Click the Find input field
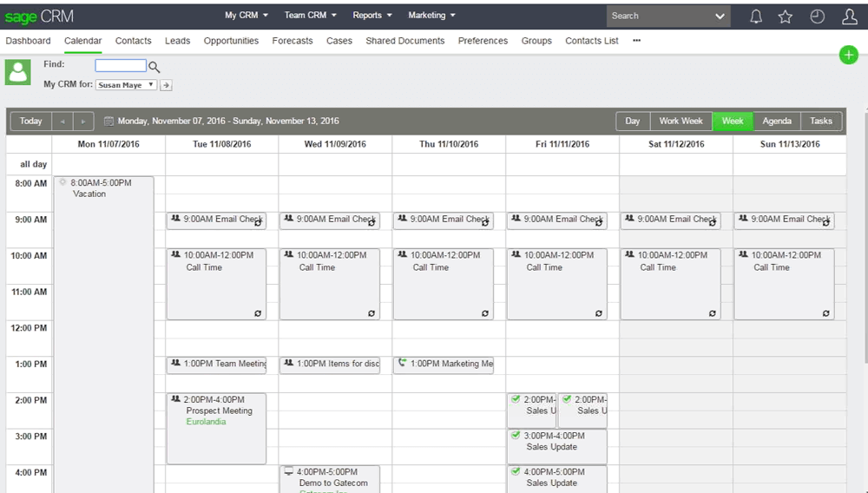 (x=121, y=65)
